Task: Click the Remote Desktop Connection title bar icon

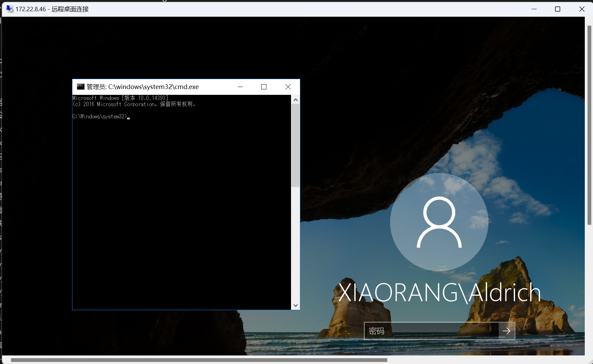Action: coord(10,9)
